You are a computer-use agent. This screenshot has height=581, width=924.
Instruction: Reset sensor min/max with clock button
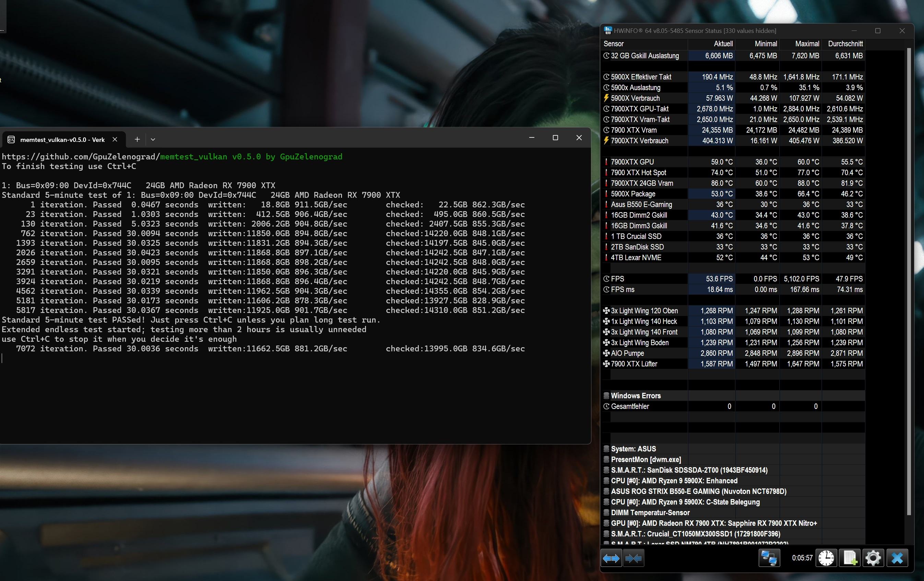click(x=826, y=558)
